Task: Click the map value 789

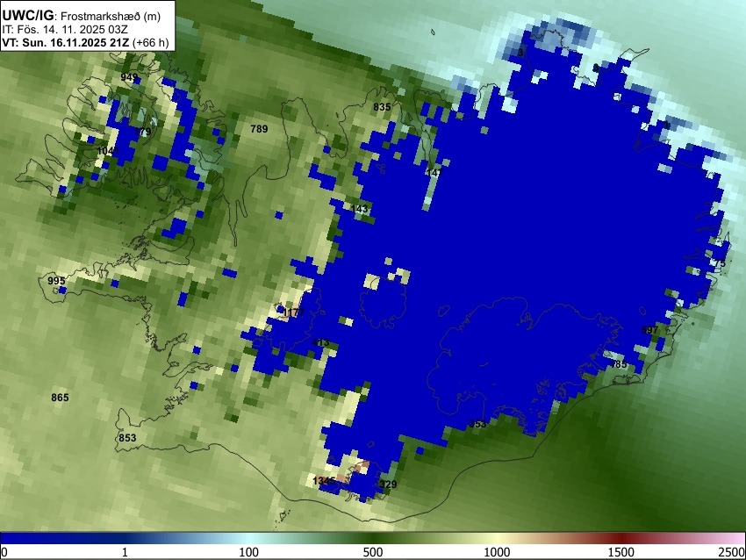Action: click(259, 129)
